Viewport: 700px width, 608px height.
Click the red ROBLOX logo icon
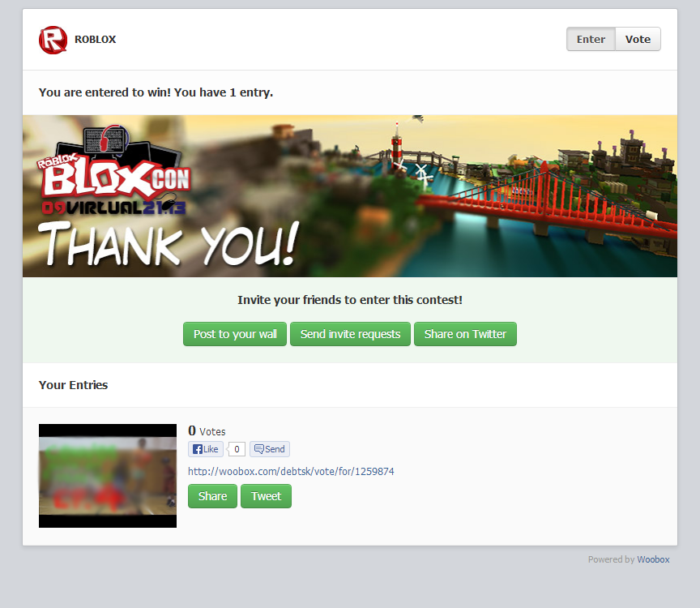53,40
